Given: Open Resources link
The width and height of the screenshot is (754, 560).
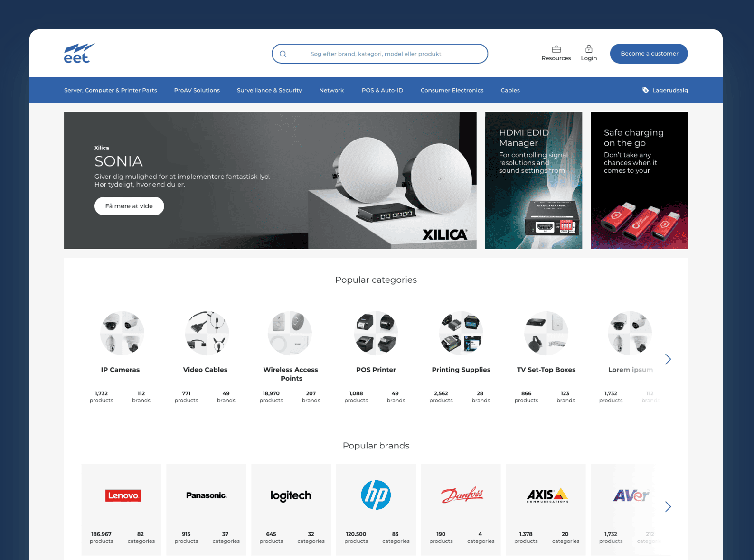Looking at the screenshot, I should (x=556, y=58).
